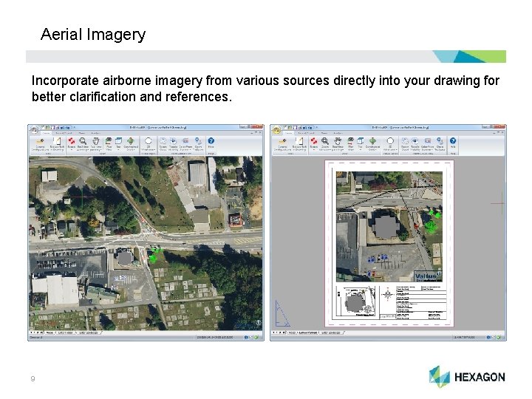The image size is (532, 399).
Task: Click the green status icon in right window status bar
Action: coord(499,338)
